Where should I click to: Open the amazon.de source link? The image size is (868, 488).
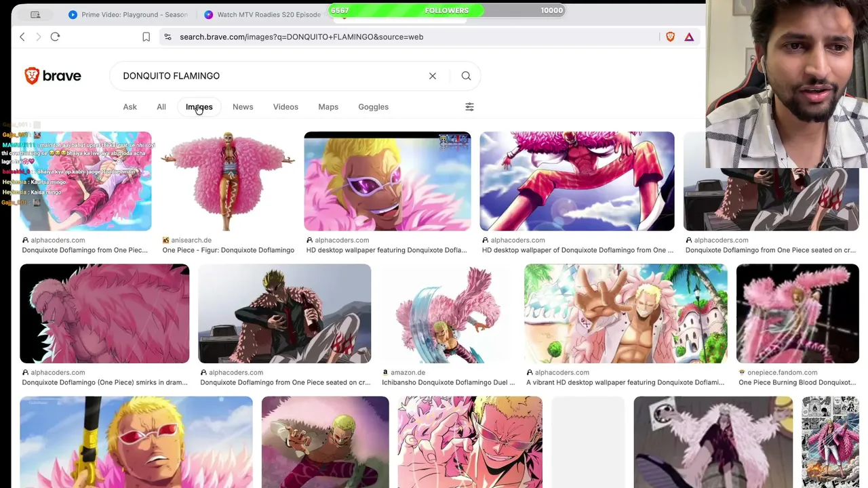(x=408, y=372)
